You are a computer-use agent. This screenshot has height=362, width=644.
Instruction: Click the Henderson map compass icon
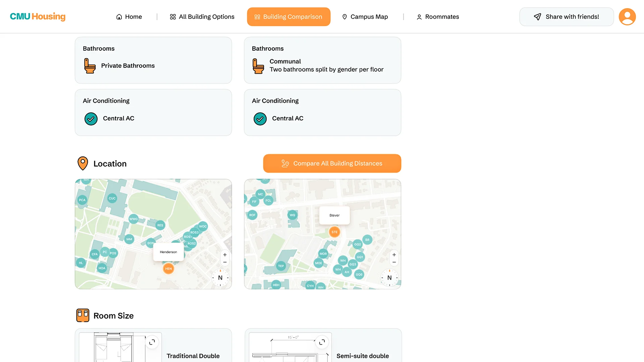[x=220, y=278]
